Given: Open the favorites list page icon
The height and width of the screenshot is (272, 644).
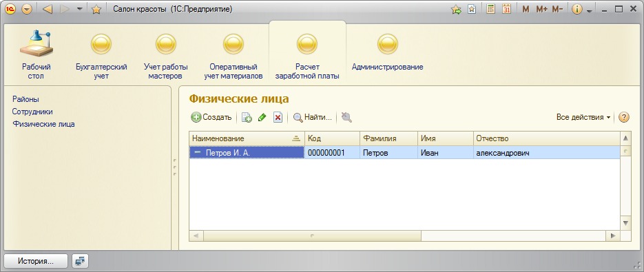Looking at the screenshot, I should [x=472, y=9].
